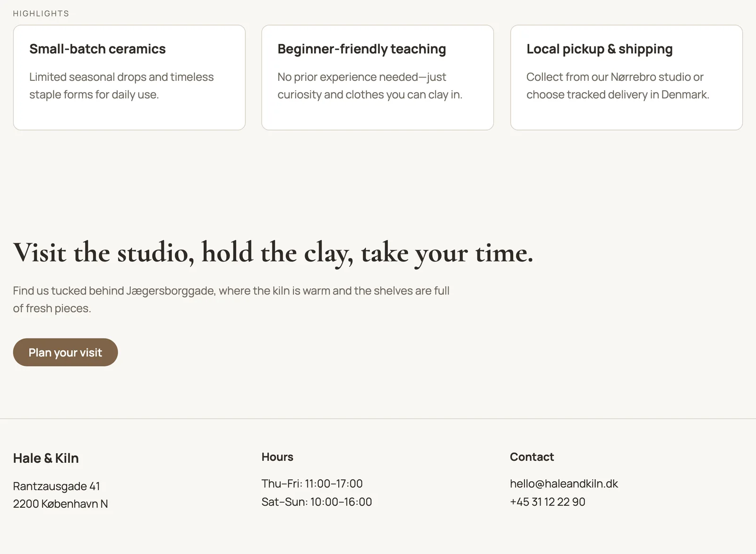756x554 pixels.
Task: Click the Sat–Sun 10:00–16:00 hours line
Action: pos(317,502)
